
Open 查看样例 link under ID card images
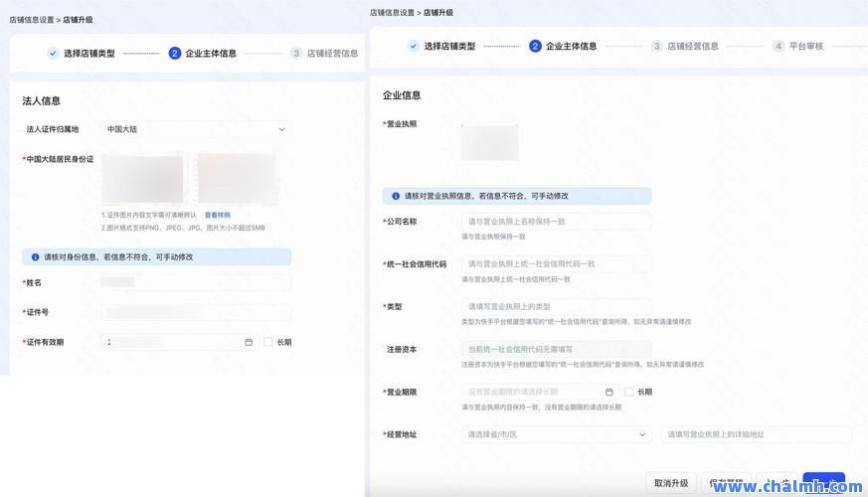[x=218, y=215]
